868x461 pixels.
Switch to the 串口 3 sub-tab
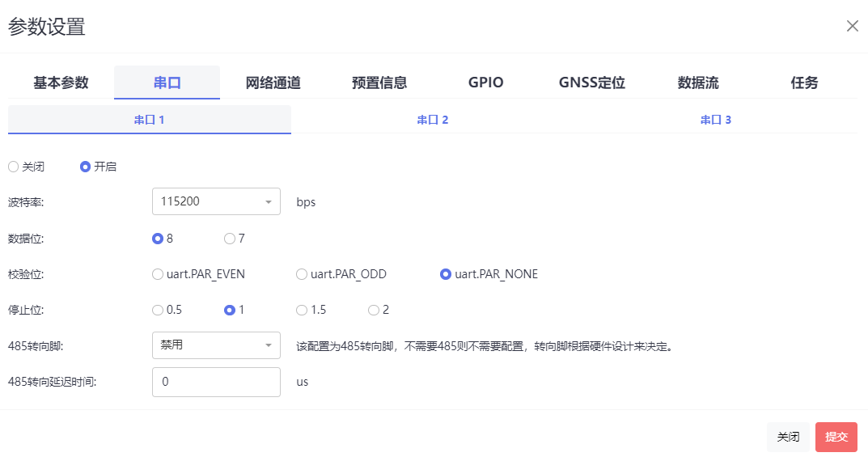(x=716, y=120)
